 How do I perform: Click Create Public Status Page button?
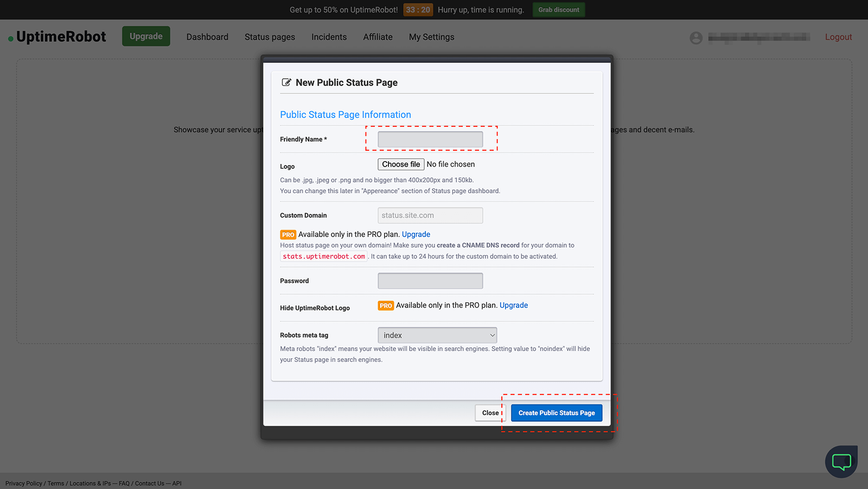(557, 413)
